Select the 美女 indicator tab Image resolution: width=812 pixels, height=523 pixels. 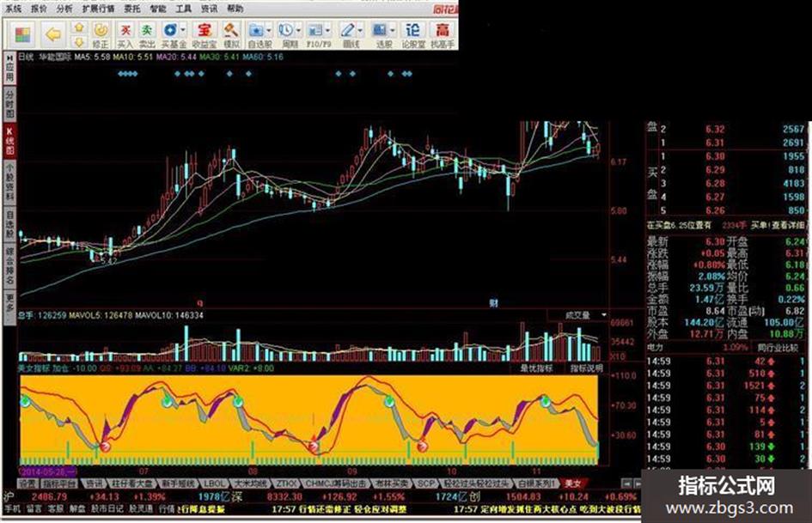pos(572,483)
